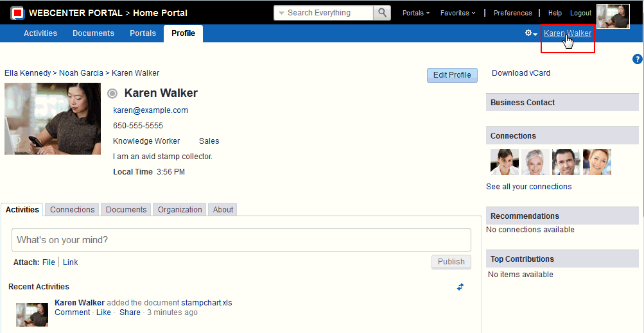Open connection photo of man in suit
Screen dimensions: 644x333
click(x=566, y=162)
